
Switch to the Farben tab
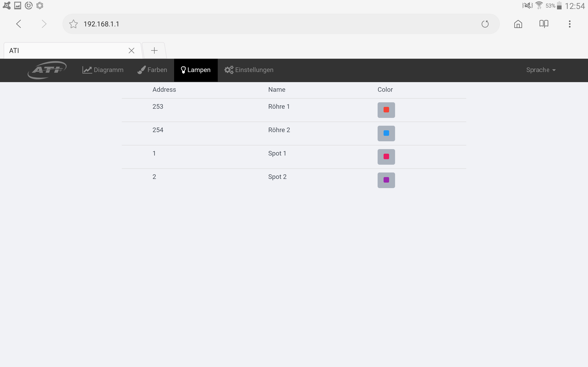[152, 70]
